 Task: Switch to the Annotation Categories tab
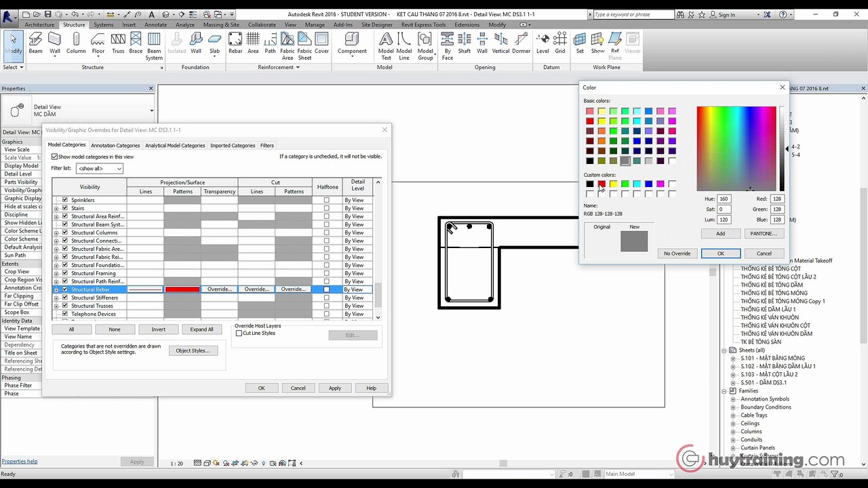point(115,145)
